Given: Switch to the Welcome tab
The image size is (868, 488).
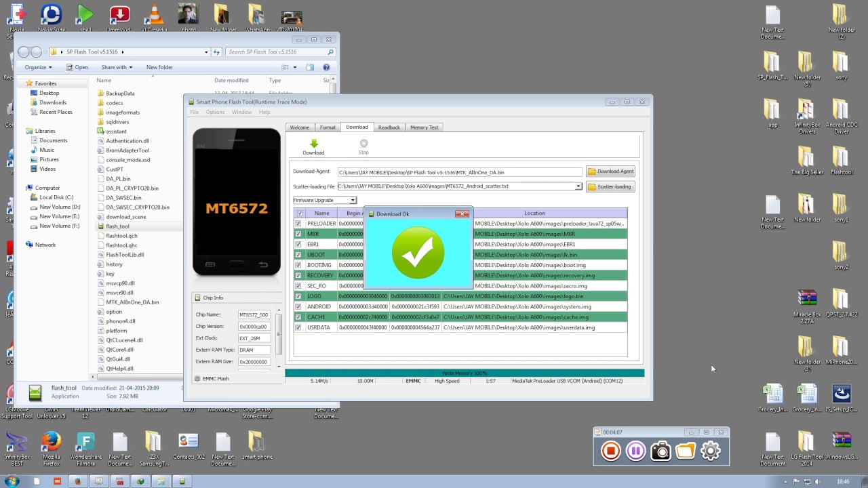Looking at the screenshot, I should pos(300,127).
